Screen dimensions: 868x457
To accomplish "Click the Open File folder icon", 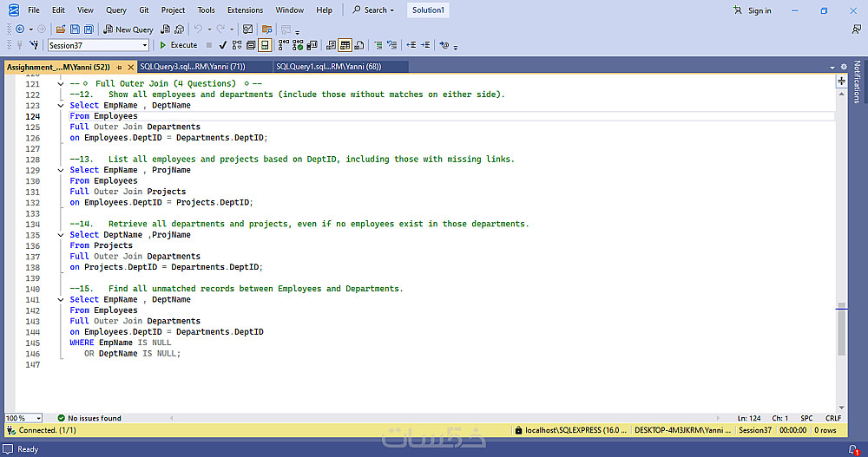I will 61,29.
